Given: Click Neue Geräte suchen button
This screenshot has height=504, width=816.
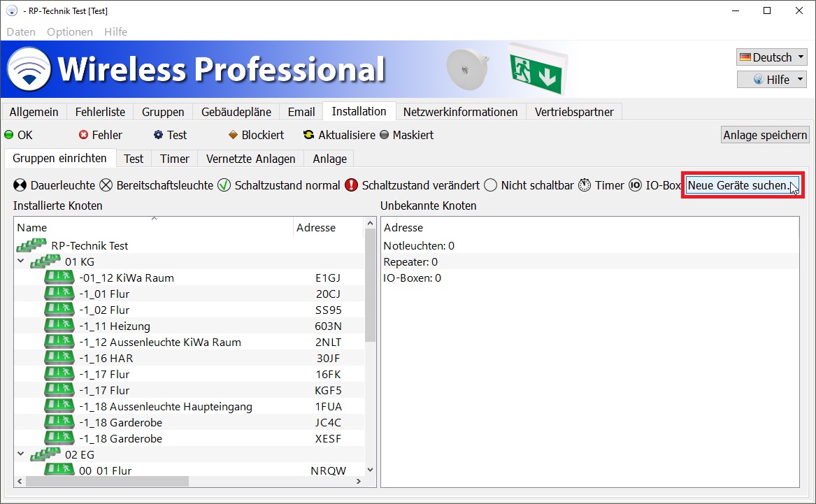Looking at the screenshot, I should [743, 185].
